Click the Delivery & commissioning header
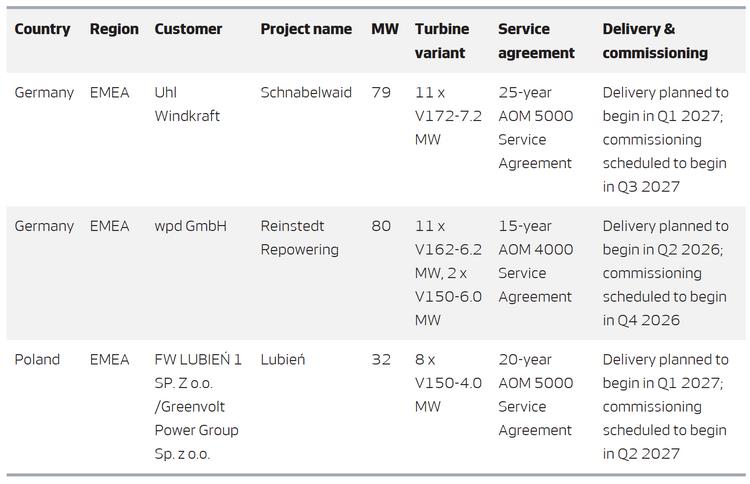750x484 pixels. point(655,41)
